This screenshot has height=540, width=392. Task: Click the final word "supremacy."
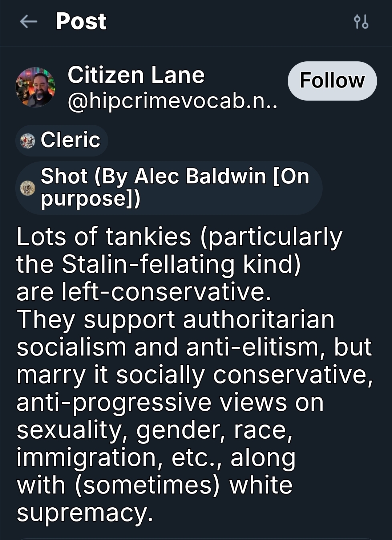pyautogui.click(x=85, y=512)
